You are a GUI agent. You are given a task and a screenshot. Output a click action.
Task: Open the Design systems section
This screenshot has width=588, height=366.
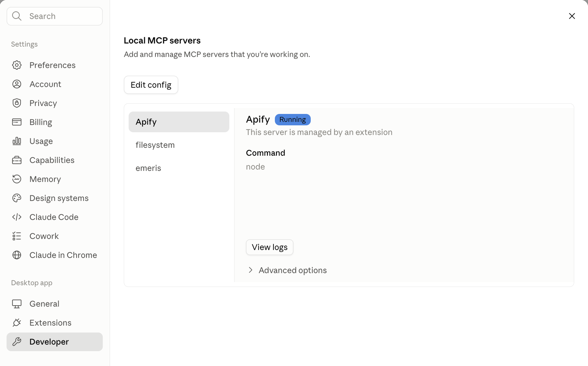tap(54, 198)
